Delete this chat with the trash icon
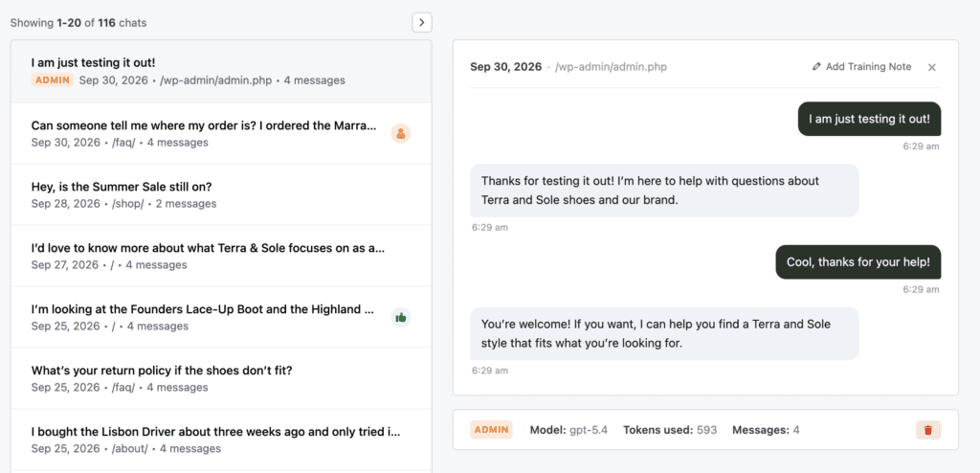 [x=928, y=430]
